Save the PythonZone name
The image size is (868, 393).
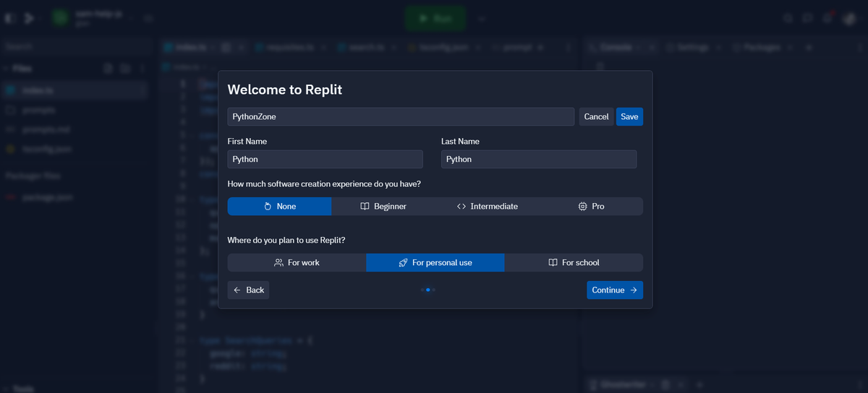[x=629, y=116]
